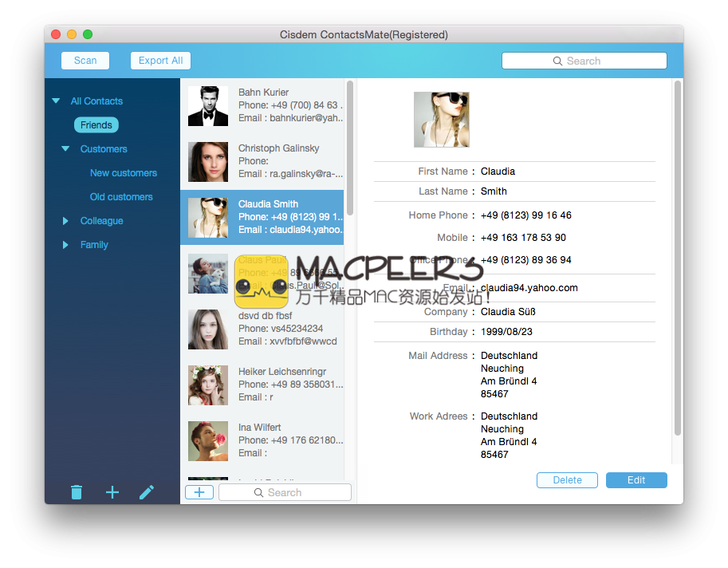This screenshot has height=568, width=728.
Task: Click the plus icon to add group
Action: click(x=112, y=492)
